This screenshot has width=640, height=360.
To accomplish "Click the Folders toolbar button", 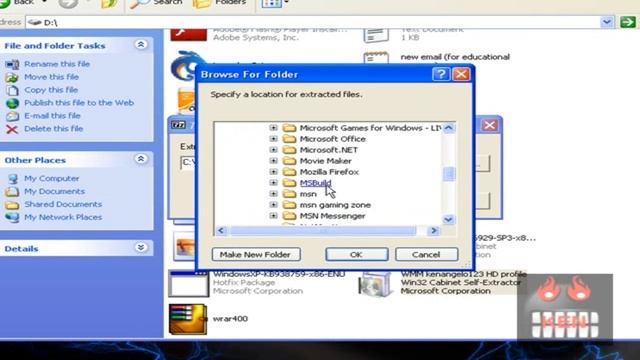I will tap(219, 3).
